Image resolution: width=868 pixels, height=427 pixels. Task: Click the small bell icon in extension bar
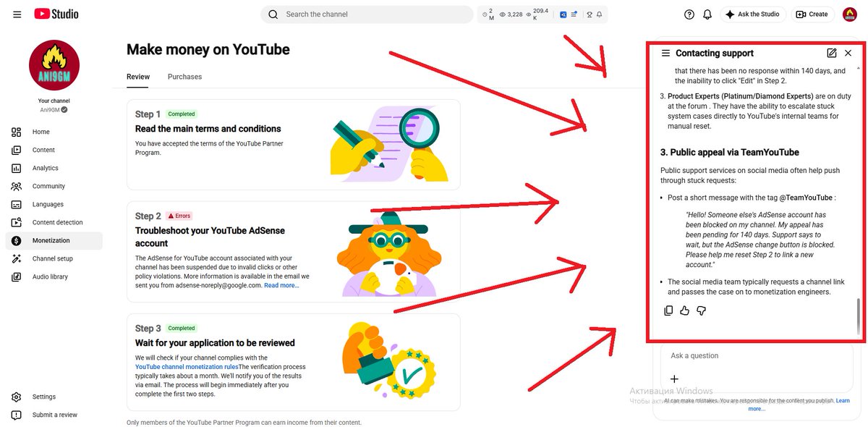coord(600,14)
